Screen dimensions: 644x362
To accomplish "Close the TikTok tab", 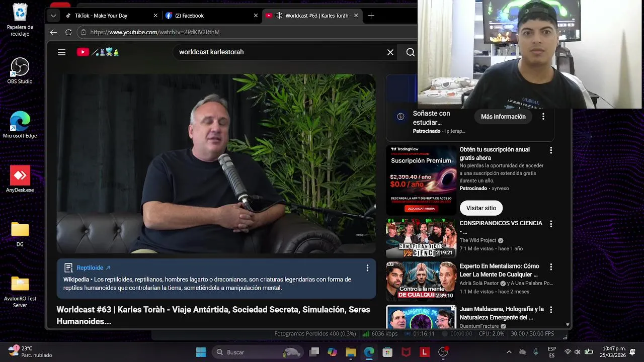I will [x=156, y=16].
